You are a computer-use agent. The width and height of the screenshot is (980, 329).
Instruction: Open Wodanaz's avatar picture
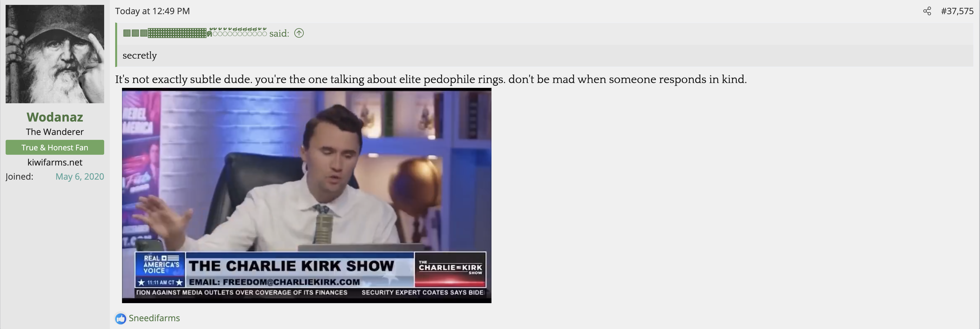[x=55, y=54]
